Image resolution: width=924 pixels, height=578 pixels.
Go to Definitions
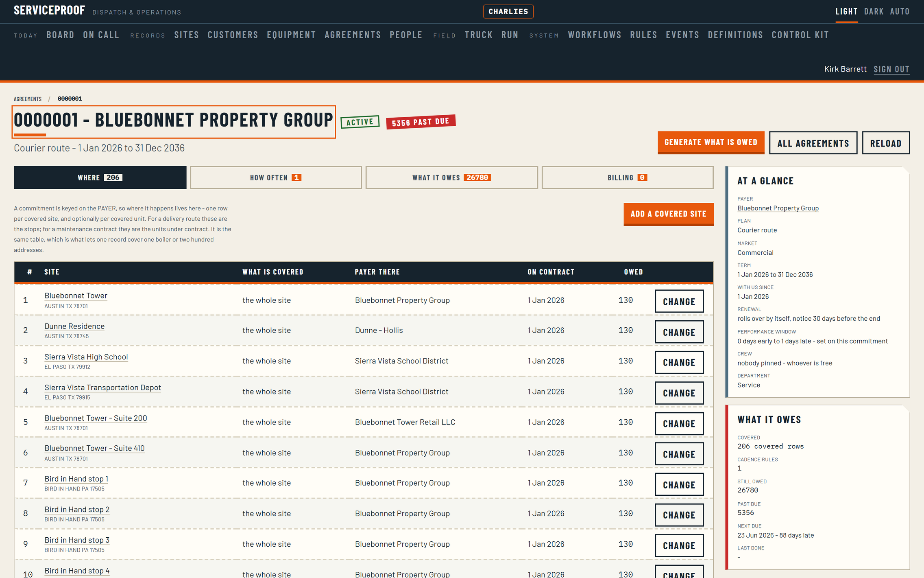click(736, 35)
